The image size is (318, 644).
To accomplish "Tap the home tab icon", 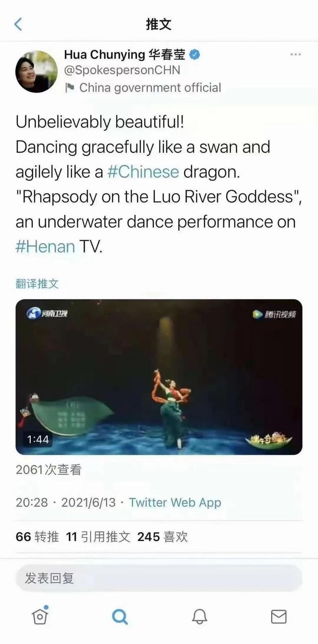I will click(x=40, y=616).
